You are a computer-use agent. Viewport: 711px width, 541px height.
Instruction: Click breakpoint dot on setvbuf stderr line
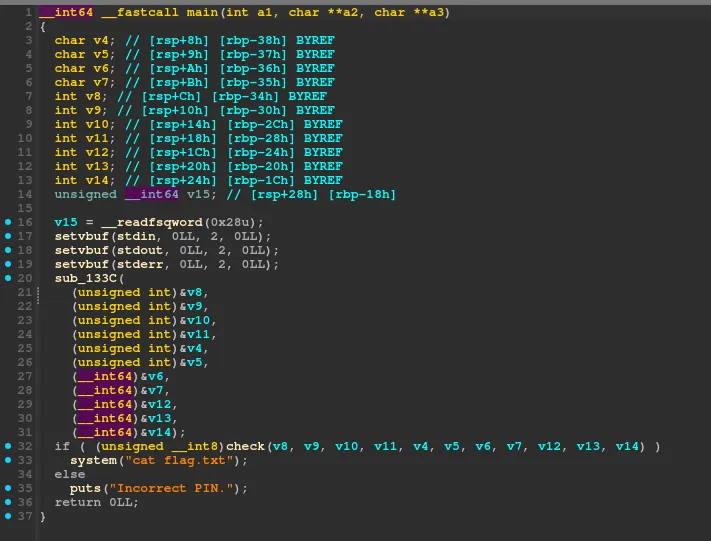(x=9, y=264)
